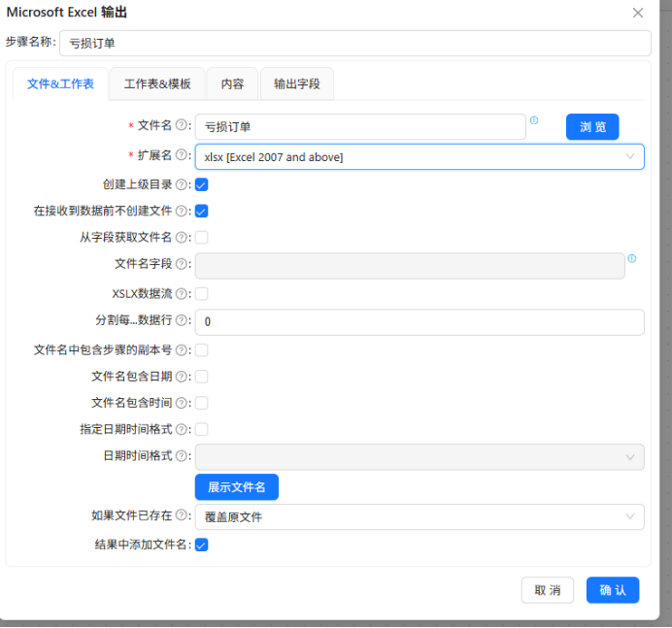Click help icon beside 分割每...数据行

pyautogui.click(x=182, y=320)
